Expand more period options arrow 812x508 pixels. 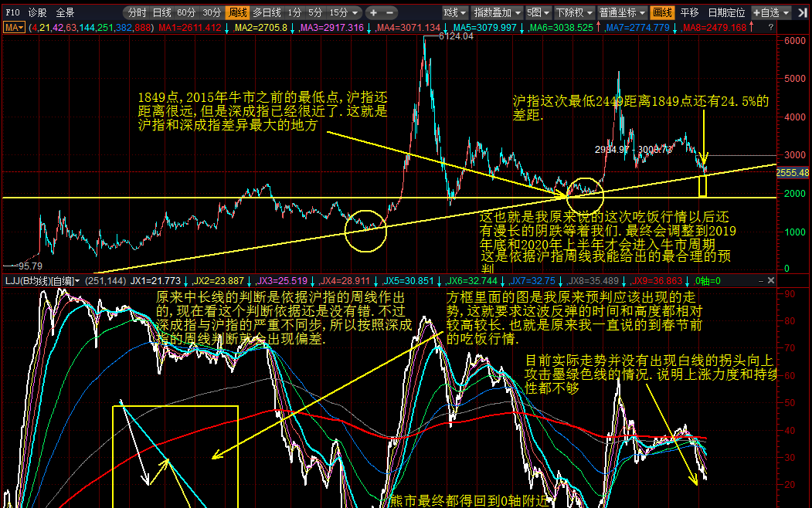click(x=355, y=13)
